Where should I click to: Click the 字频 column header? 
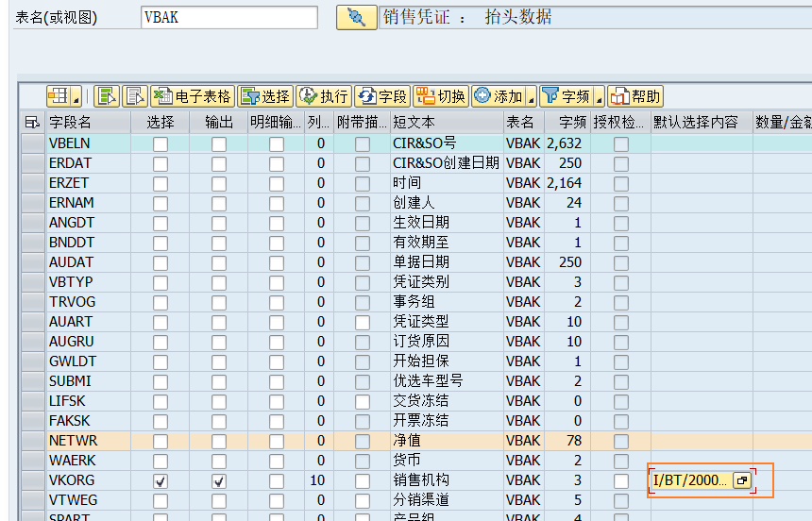(x=567, y=122)
